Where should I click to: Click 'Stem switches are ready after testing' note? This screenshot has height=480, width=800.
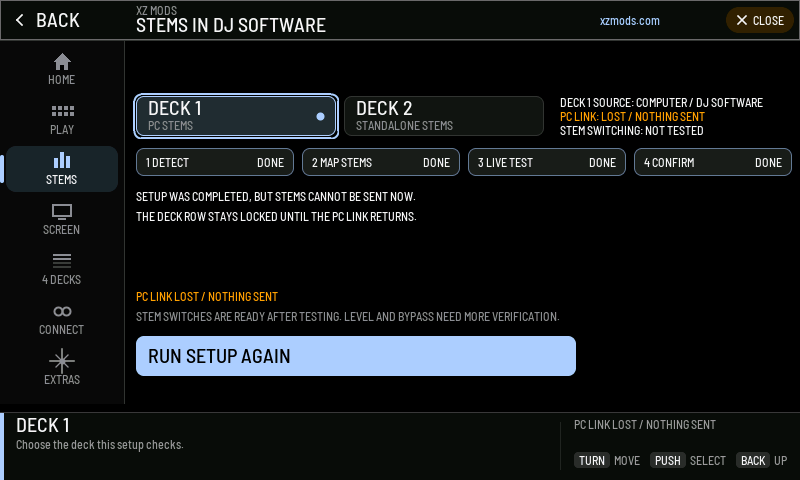(x=347, y=316)
